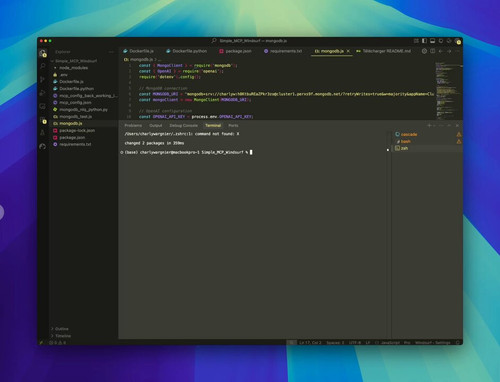Switch to the Dockerfile.python tab
Image resolution: width=500 pixels, height=382 pixels.
click(x=187, y=51)
